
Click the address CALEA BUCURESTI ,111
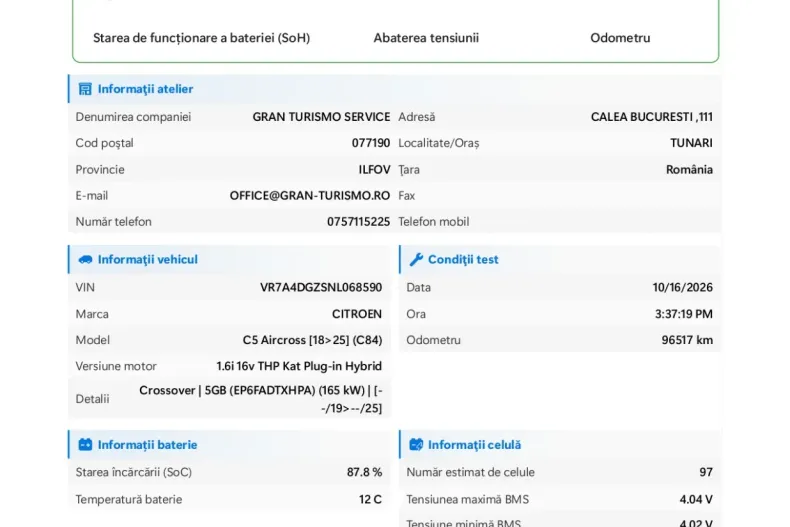pos(652,117)
